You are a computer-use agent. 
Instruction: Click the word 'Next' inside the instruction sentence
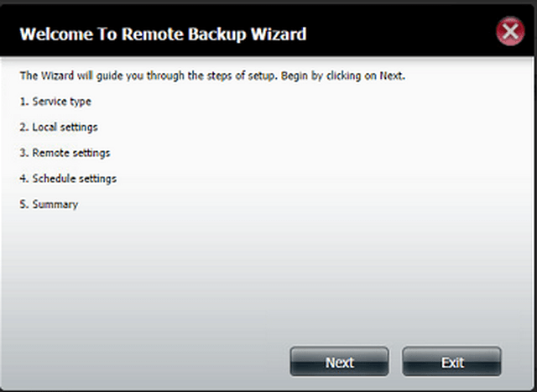click(x=391, y=76)
